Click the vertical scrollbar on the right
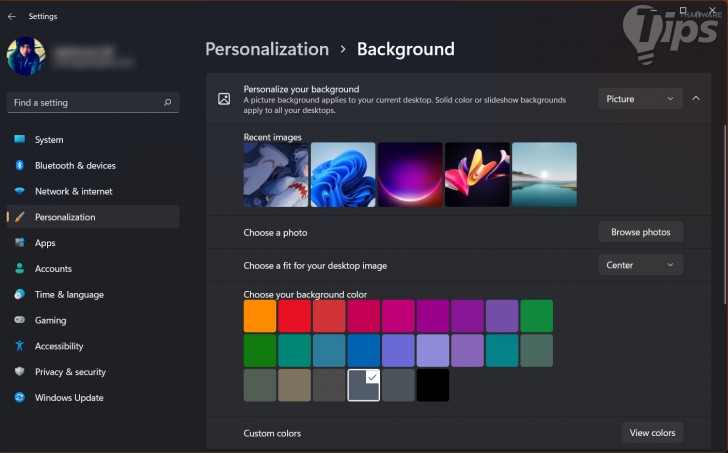This screenshot has height=453, width=728. click(724, 214)
